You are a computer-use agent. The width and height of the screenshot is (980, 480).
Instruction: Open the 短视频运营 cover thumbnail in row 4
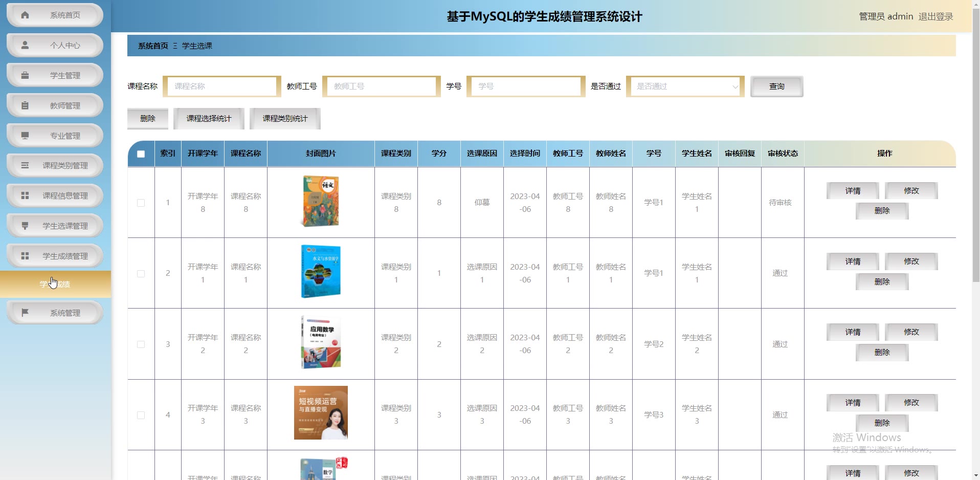point(321,413)
